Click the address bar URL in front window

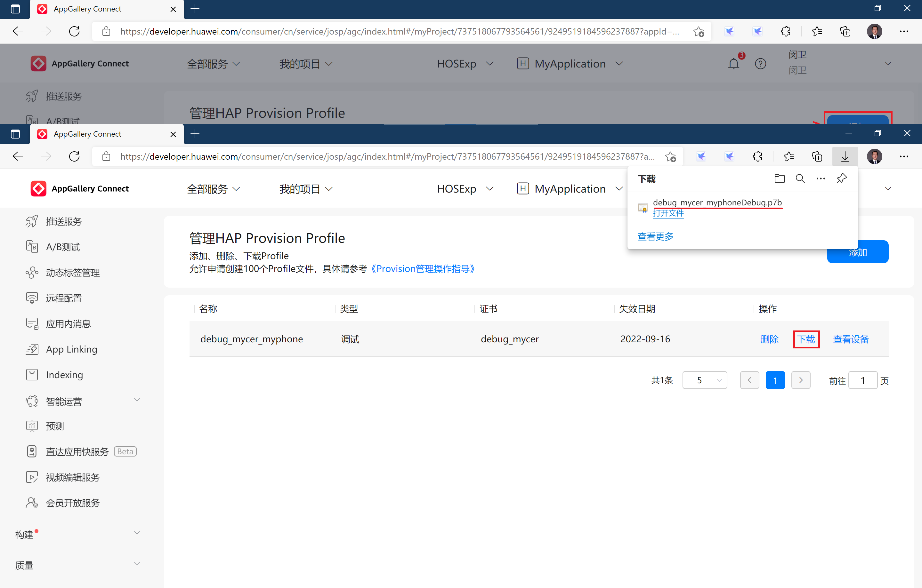(387, 156)
